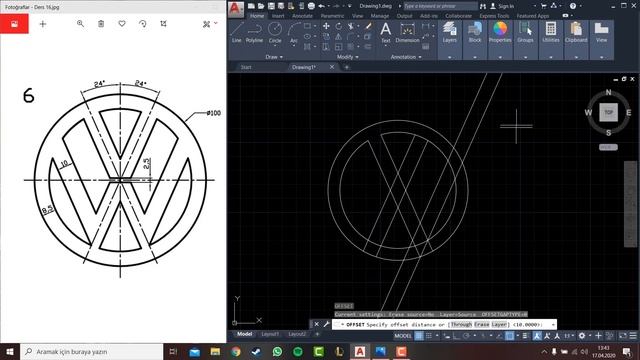Click the Erase tool icon
Viewport: 640px width, 360px height.
(368, 26)
